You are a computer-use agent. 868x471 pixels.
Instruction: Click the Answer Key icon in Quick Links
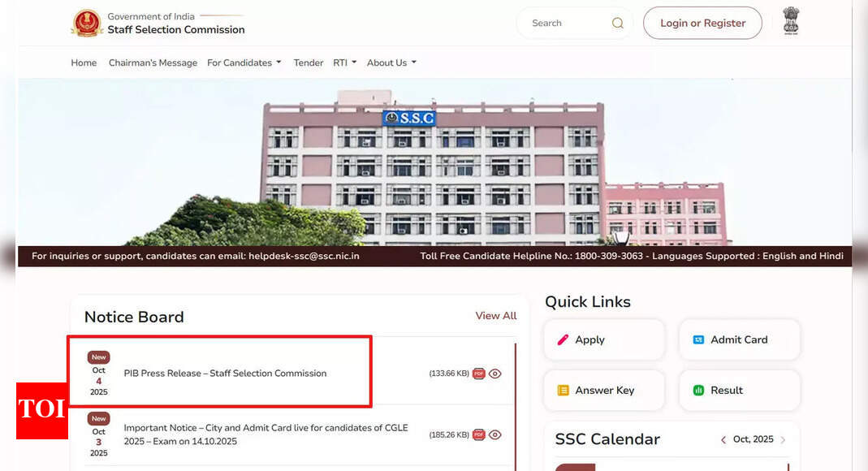[564, 391]
